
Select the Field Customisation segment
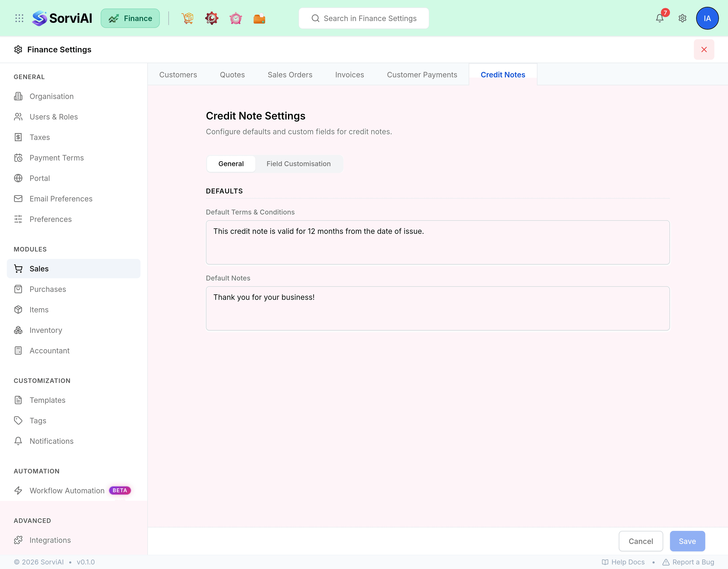298,164
